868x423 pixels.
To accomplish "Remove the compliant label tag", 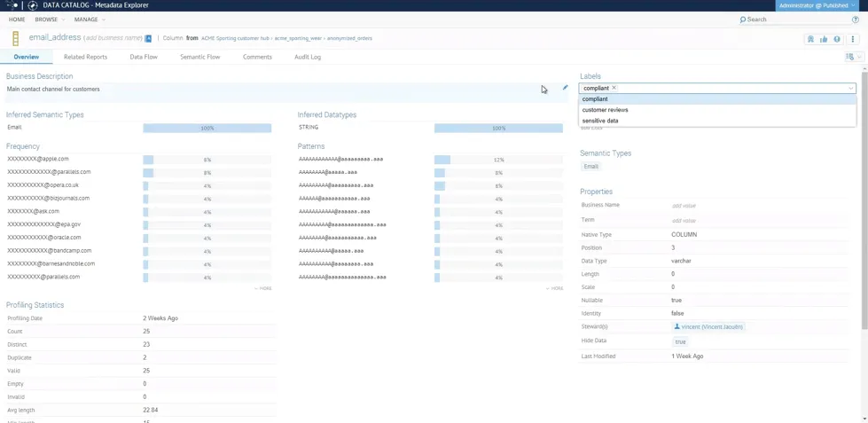I will coord(614,88).
